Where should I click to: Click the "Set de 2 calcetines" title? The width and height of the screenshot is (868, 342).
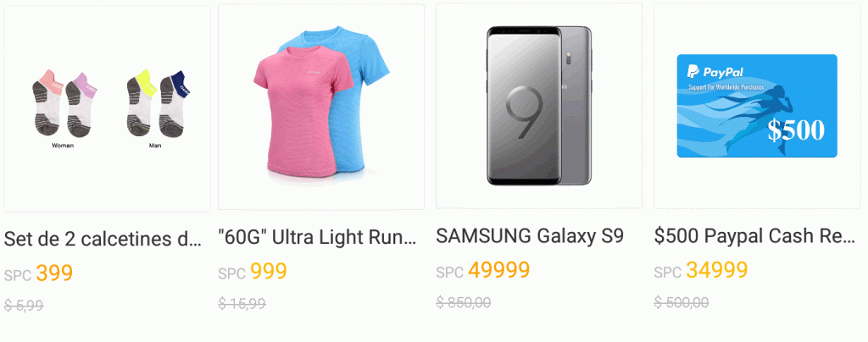pyautogui.click(x=103, y=239)
